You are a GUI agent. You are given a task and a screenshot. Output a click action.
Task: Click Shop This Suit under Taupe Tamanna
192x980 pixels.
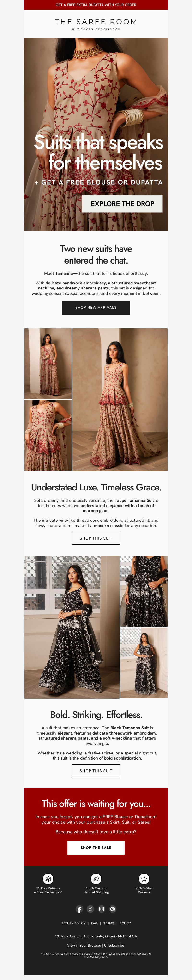click(96, 538)
